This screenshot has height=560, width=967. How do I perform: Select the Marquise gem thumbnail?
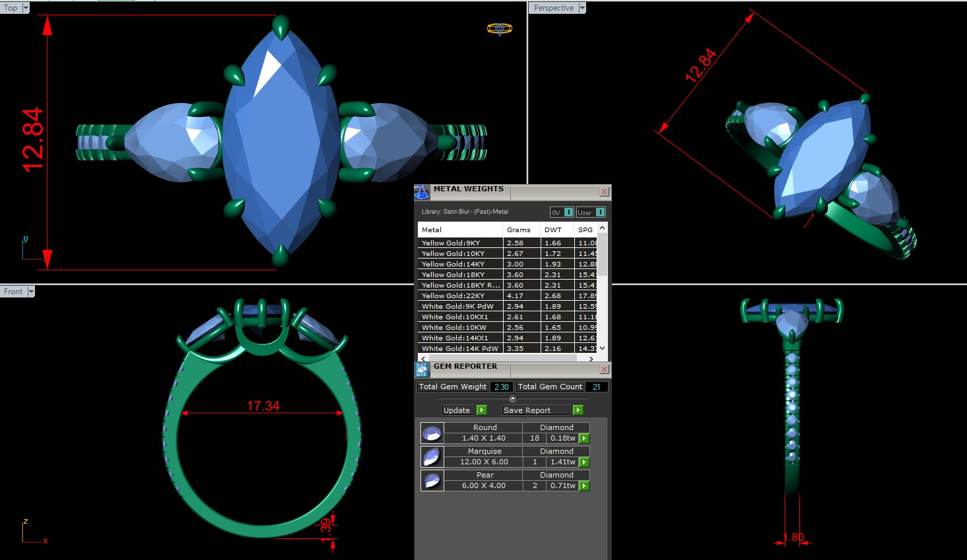pyautogui.click(x=432, y=456)
